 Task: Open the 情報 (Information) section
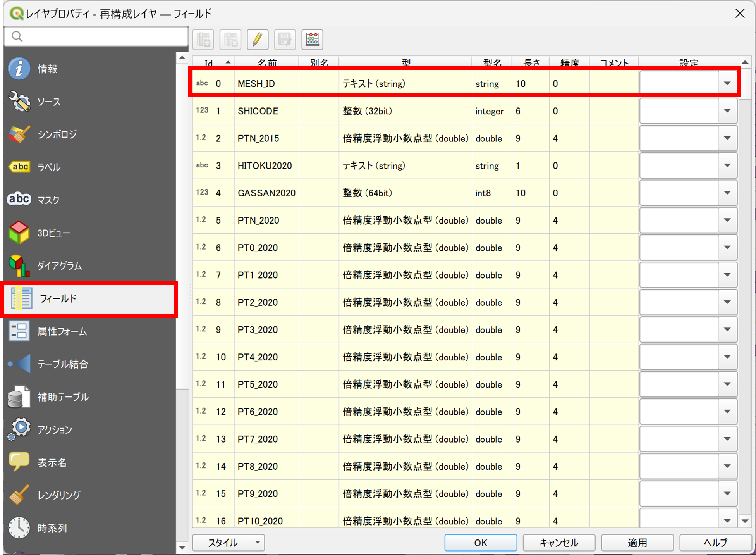point(47,69)
